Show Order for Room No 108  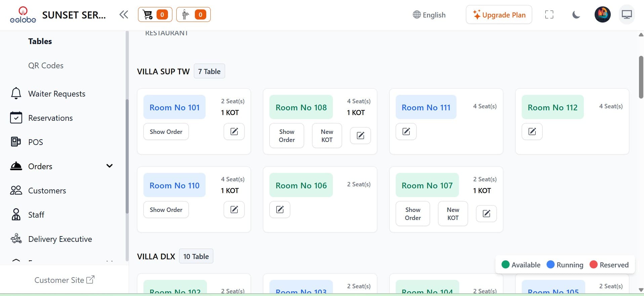pos(287,136)
